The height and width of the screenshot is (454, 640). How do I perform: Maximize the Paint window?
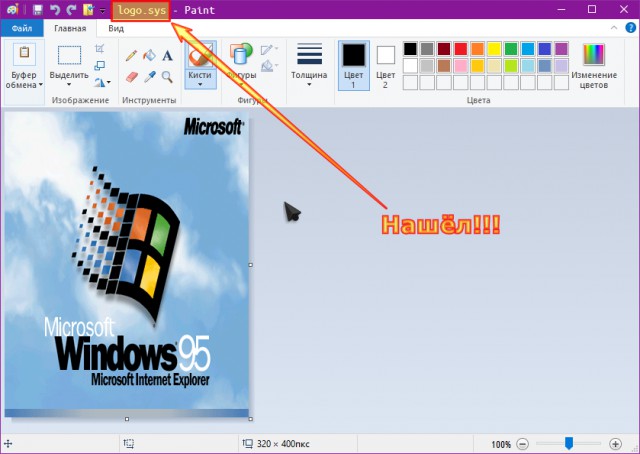click(592, 9)
